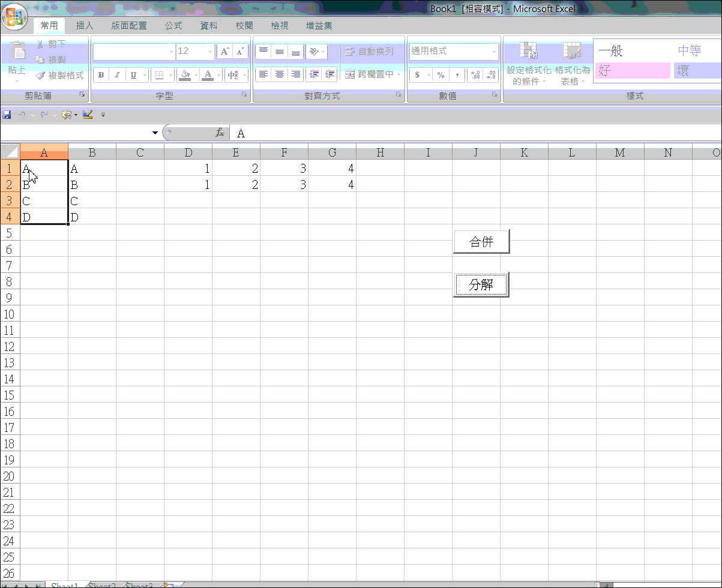Open Conditional Formatting (設定格式化的條件) menu
This screenshot has height=588, width=722.
coord(528,64)
